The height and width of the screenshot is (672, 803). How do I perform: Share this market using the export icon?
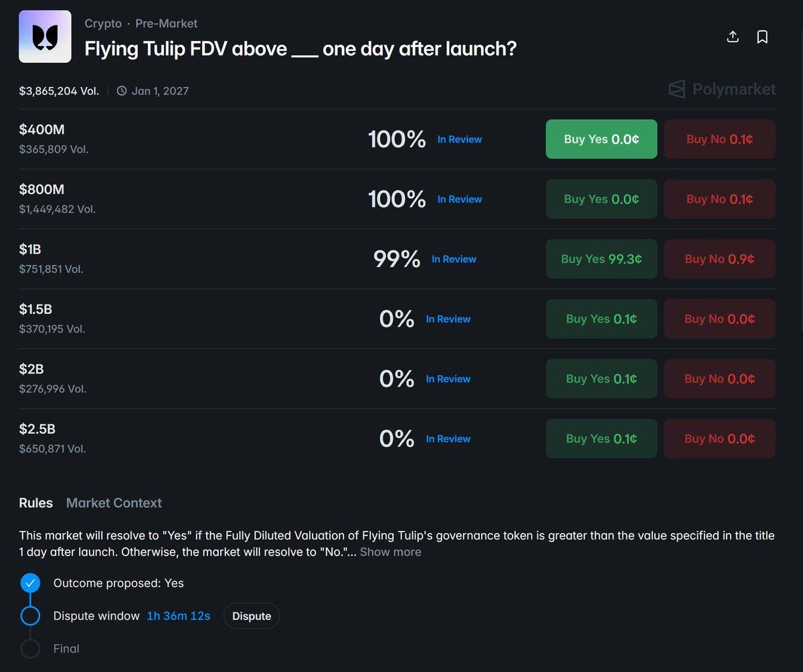[x=732, y=37]
